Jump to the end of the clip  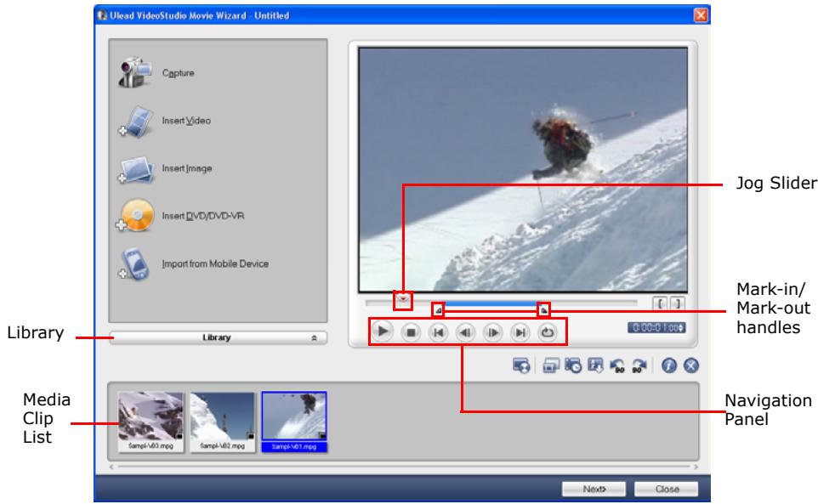(520, 332)
